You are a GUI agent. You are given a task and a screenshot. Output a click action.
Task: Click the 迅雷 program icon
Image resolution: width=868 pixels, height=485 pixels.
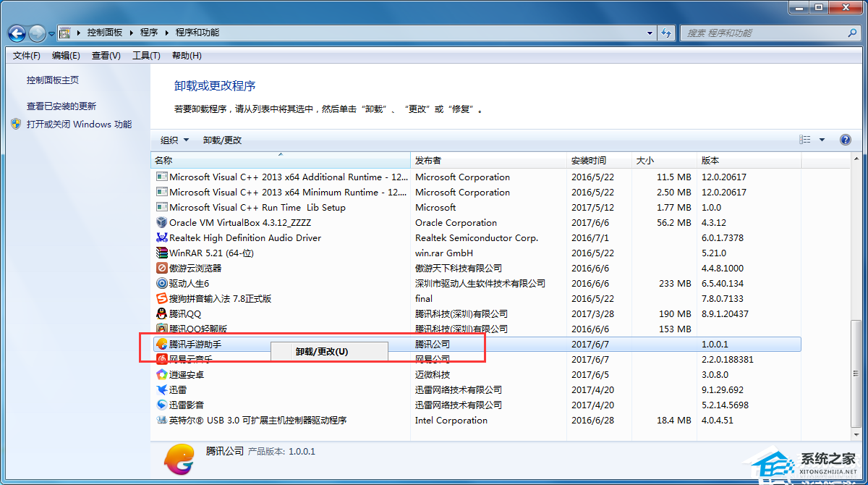click(162, 390)
